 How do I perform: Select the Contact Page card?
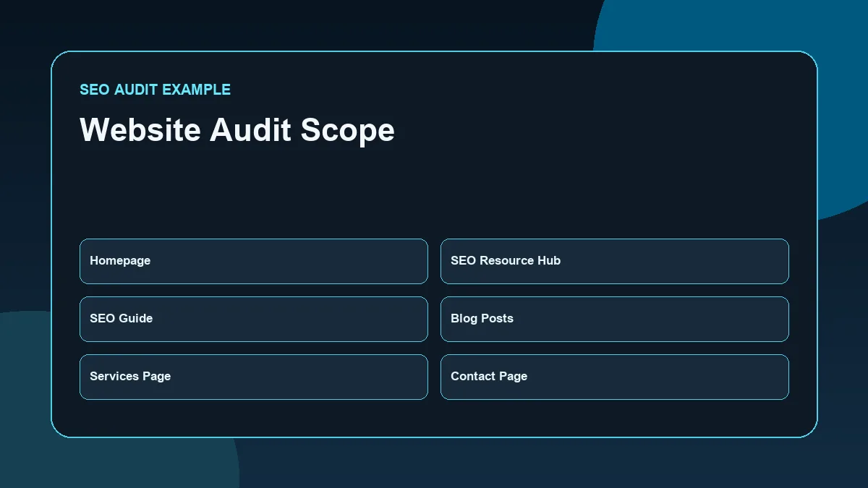[x=615, y=377]
